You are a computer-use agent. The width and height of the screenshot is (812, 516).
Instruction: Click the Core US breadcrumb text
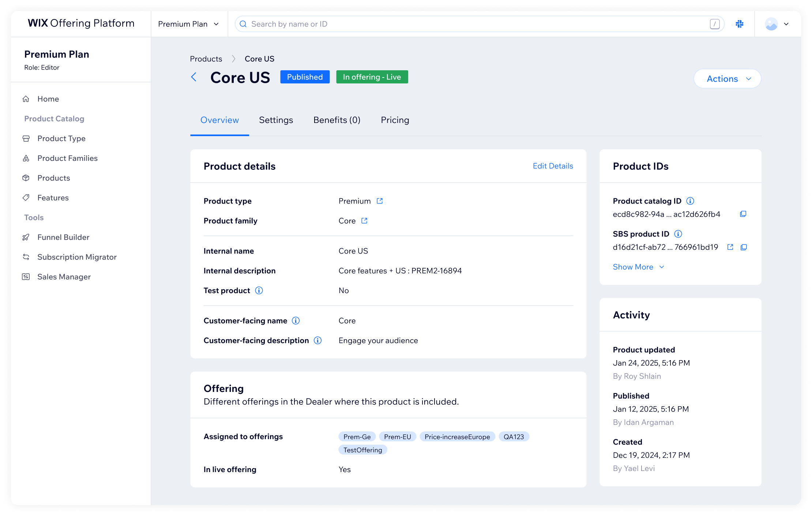(259, 59)
